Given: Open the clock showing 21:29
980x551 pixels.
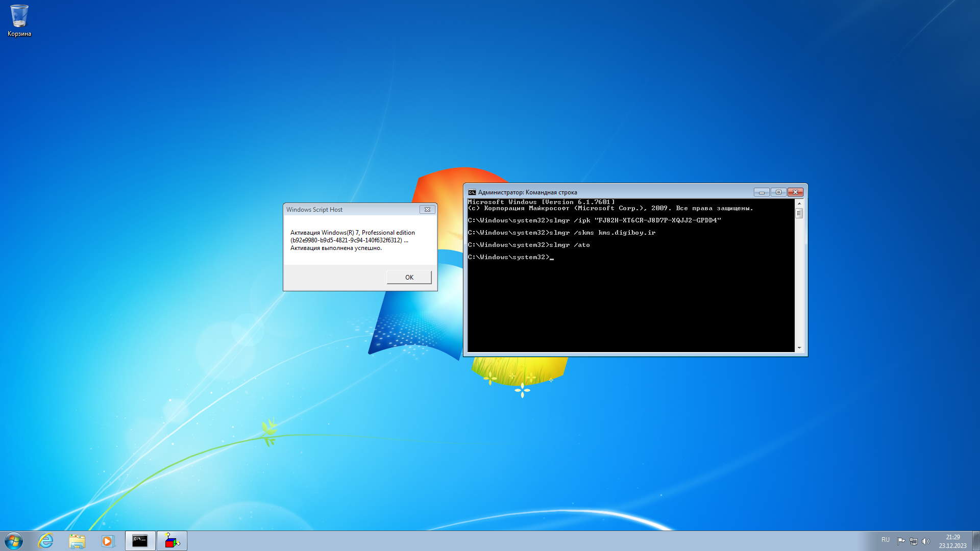Looking at the screenshot, I should coord(952,541).
